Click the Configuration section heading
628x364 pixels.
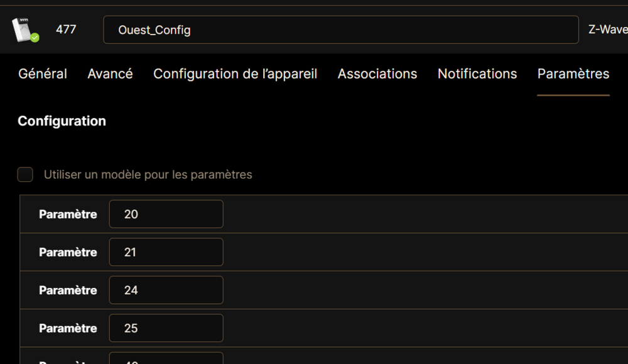62,121
